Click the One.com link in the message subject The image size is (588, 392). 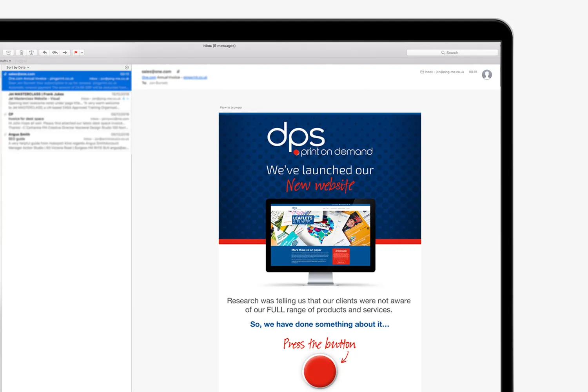pyautogui.click(x=149, y=78)
